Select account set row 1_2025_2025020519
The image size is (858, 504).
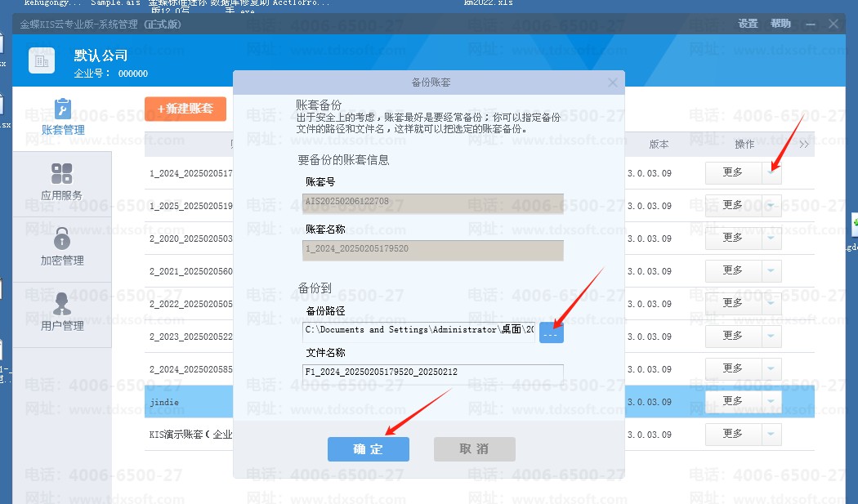pos(480,206)
